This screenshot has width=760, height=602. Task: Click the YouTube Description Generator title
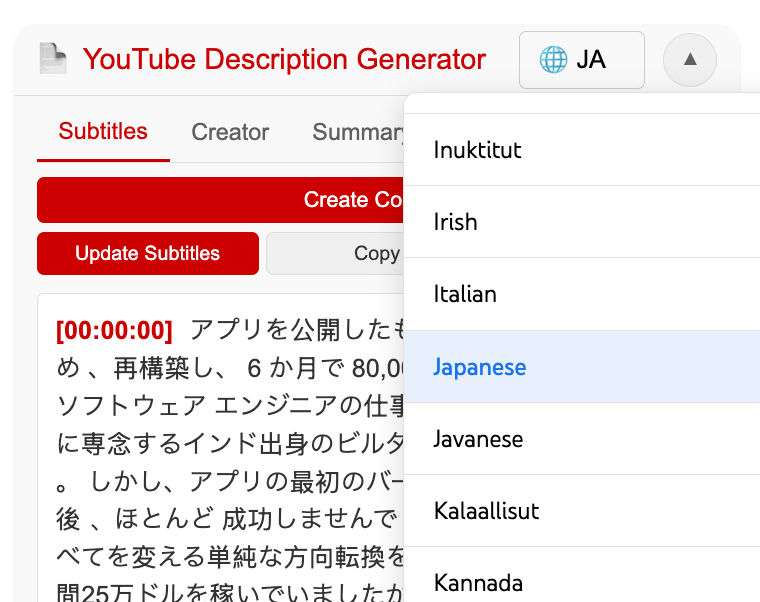(285, 59)
